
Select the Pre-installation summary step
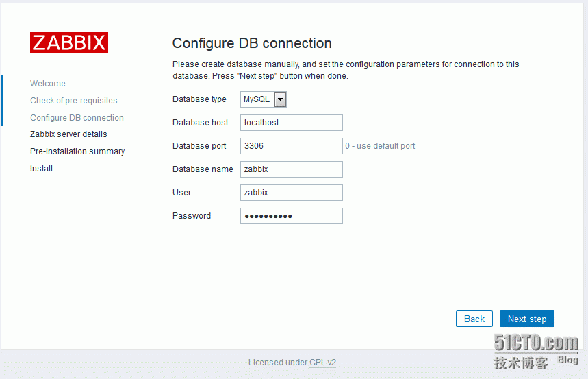(x=77, y=151)
